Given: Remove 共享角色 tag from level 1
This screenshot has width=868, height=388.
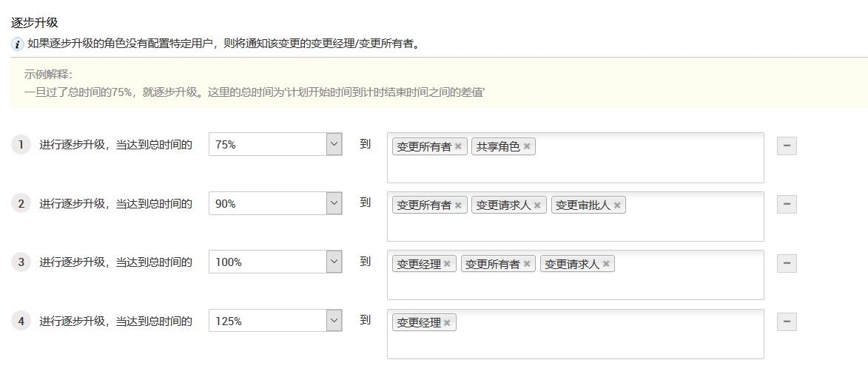Looking at the screenshot, I should point(527,146).
